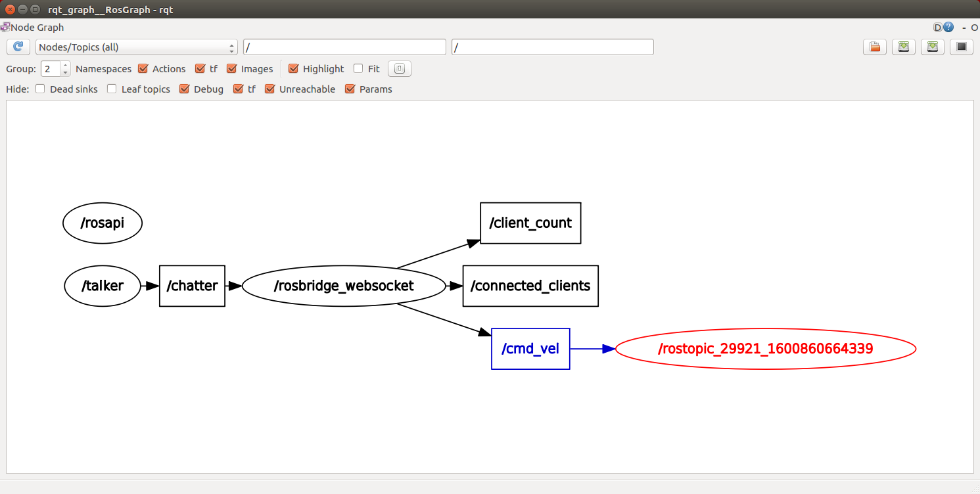This screenshot has width=980, height=494.
Task: Disable the Highlight option
Action: pyautogui.click(x=293, y=68)
